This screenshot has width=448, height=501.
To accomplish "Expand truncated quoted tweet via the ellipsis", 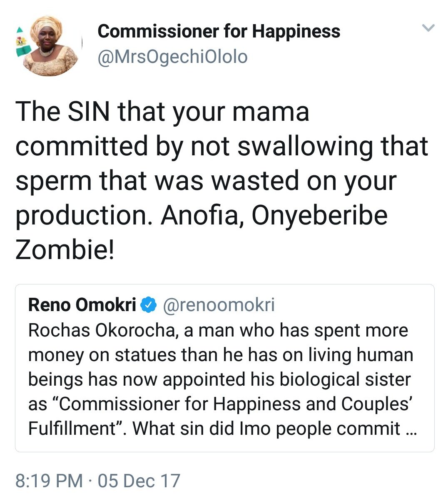I will click(x=410, y=429).
